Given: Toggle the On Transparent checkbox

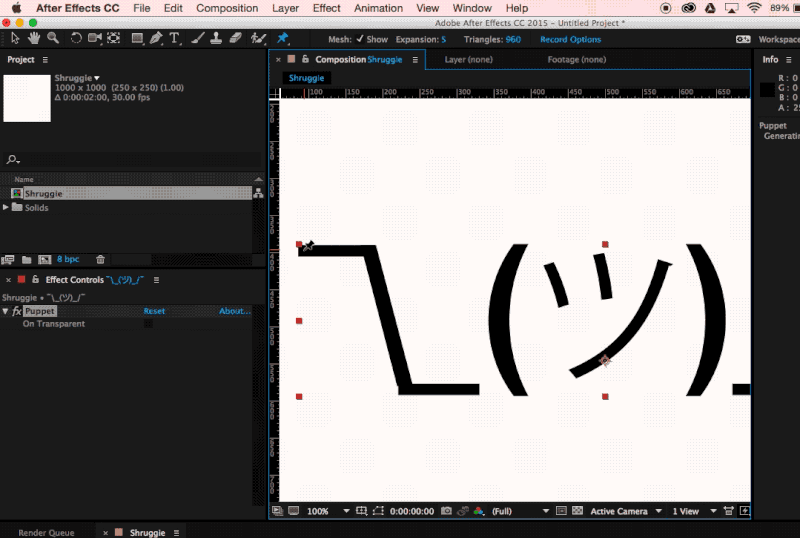Looking at the screenshot, I should tap(148, 324).
